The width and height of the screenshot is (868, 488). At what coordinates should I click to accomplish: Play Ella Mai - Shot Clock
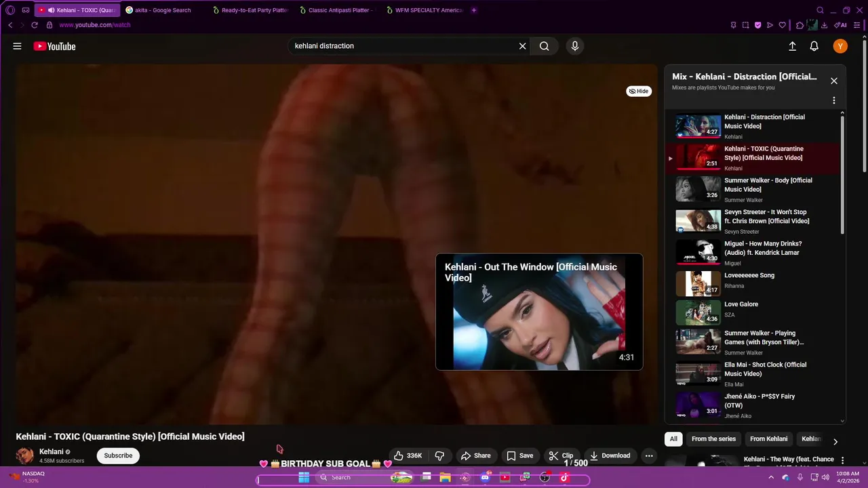pyautogui.click(x=753, y=374)
